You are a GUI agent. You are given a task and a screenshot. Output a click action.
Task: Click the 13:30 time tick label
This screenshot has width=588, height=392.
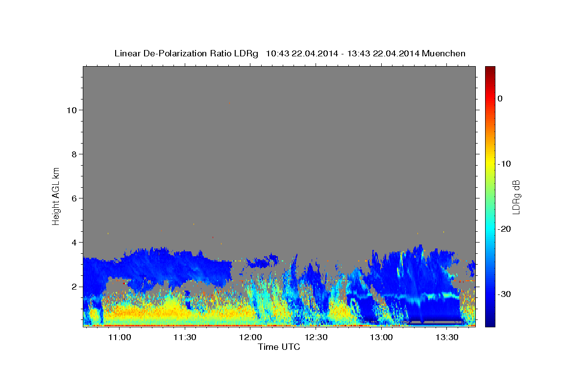(x=447, y=337)
